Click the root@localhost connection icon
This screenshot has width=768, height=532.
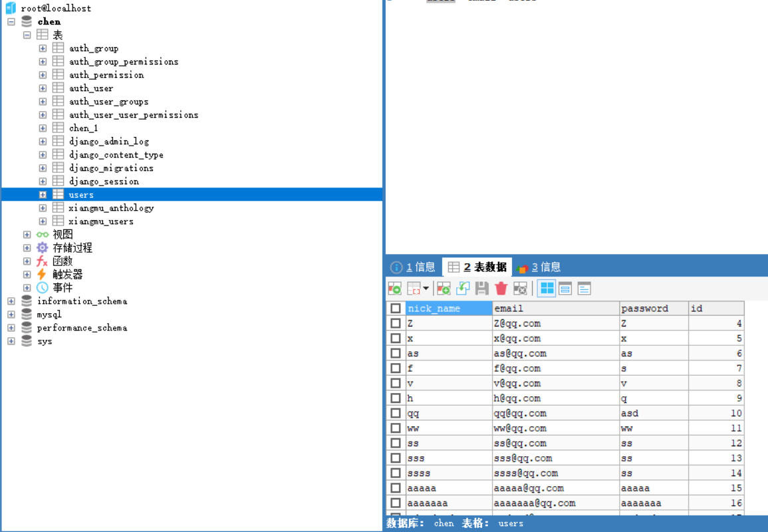(x=11, y=8)
